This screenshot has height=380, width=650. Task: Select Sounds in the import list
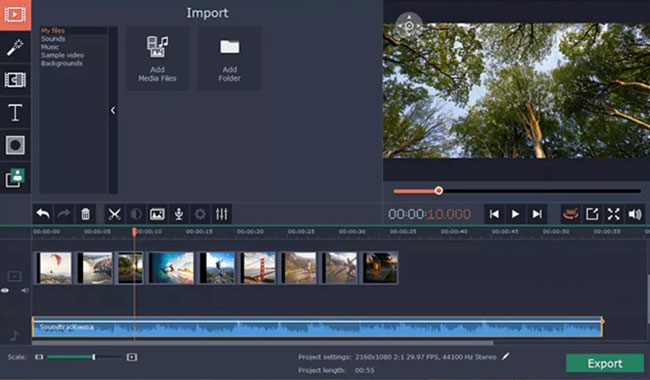point(53,39)
